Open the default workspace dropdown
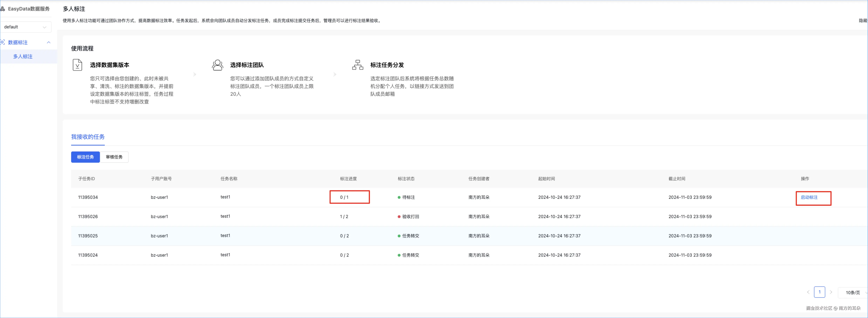Screen dimensions: 868x318 [x=26, y=27]
